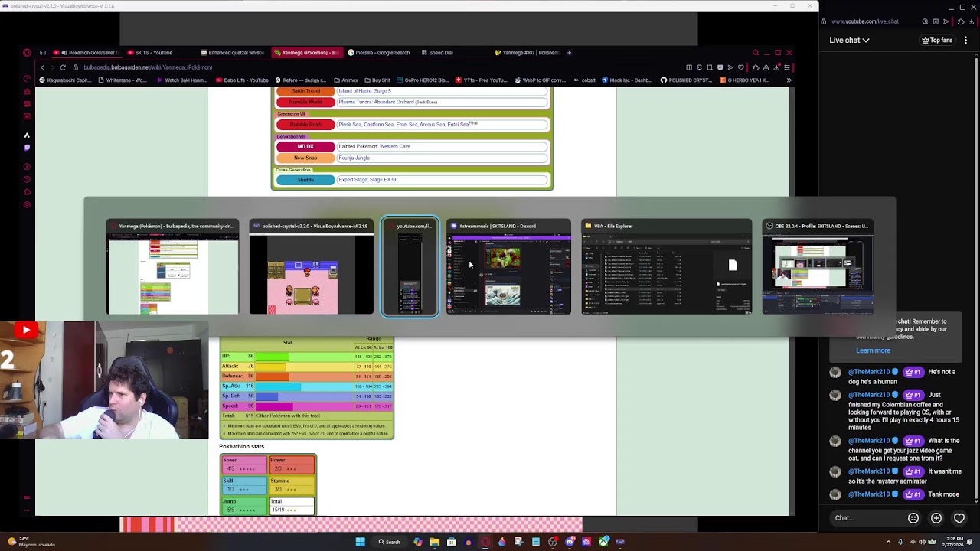
Task: Add a new browser tab
Action: tap(569, 53)
